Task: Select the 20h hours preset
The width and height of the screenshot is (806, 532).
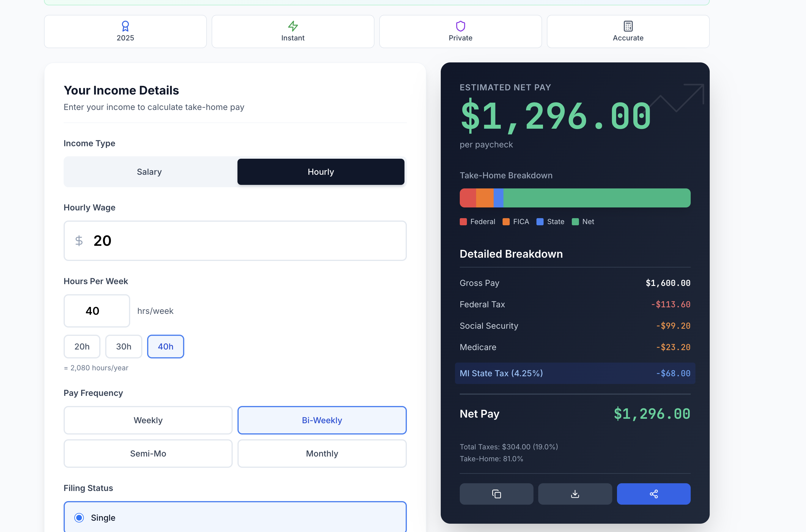Action: [82, 347]
